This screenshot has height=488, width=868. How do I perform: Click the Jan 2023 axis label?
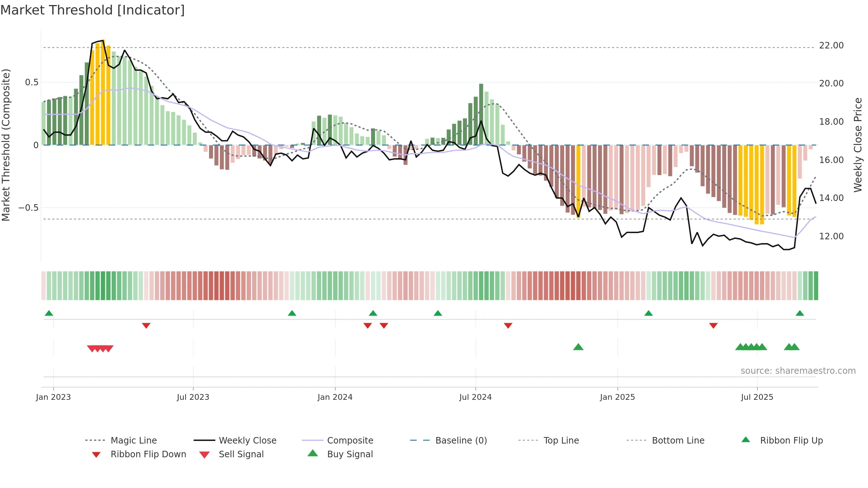click(x=54, y=397)
